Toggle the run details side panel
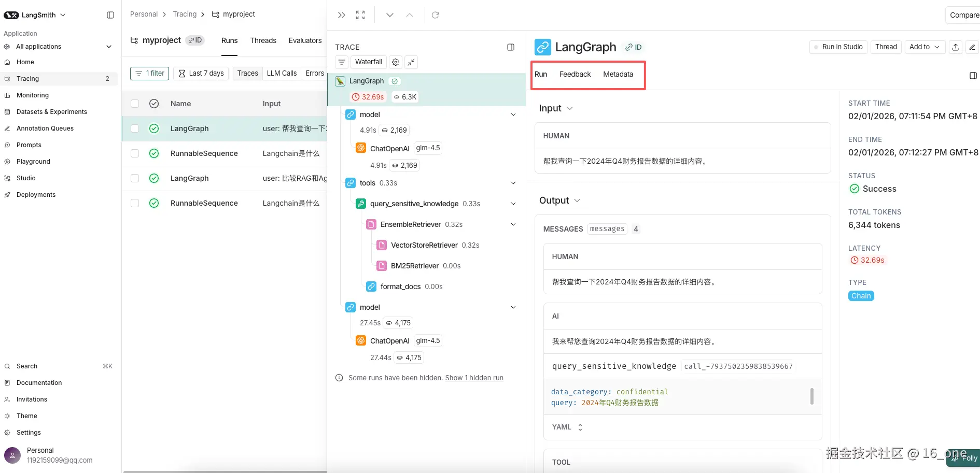This screenshot has width=980, height=473. click(x=973, y=76)
